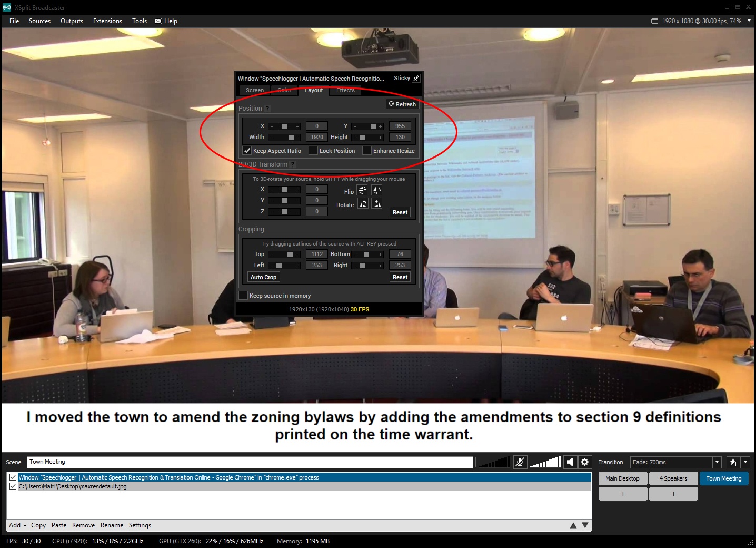Click the microphone volume level bars
756x548 pixels.
pyautogui.click(x=494, y=462)
